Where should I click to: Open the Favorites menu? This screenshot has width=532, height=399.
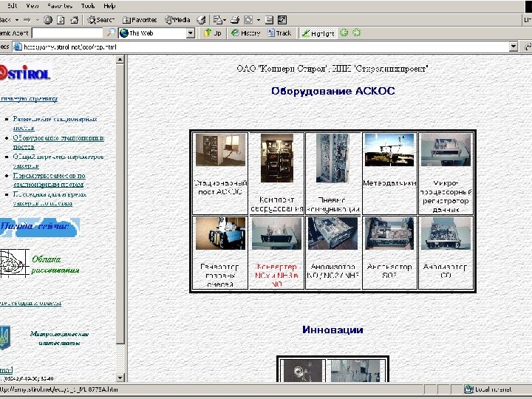60,6
